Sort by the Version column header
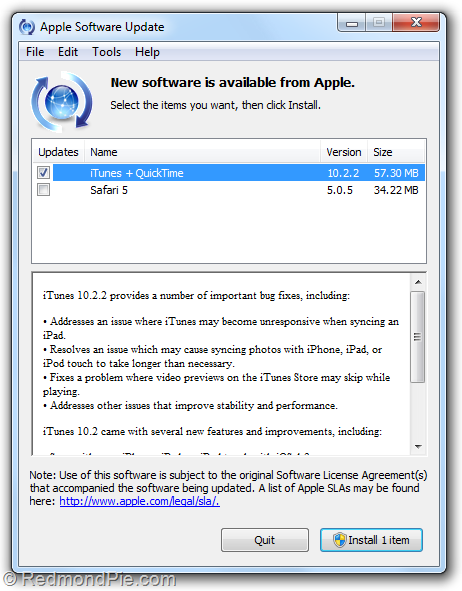This screenshot has width=462, height=591. 344,152
